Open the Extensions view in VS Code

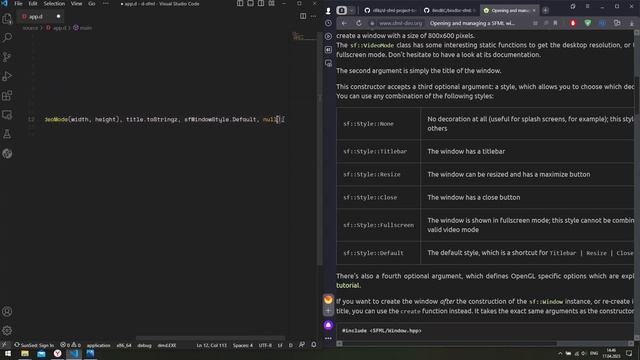[x=7, y=96]
